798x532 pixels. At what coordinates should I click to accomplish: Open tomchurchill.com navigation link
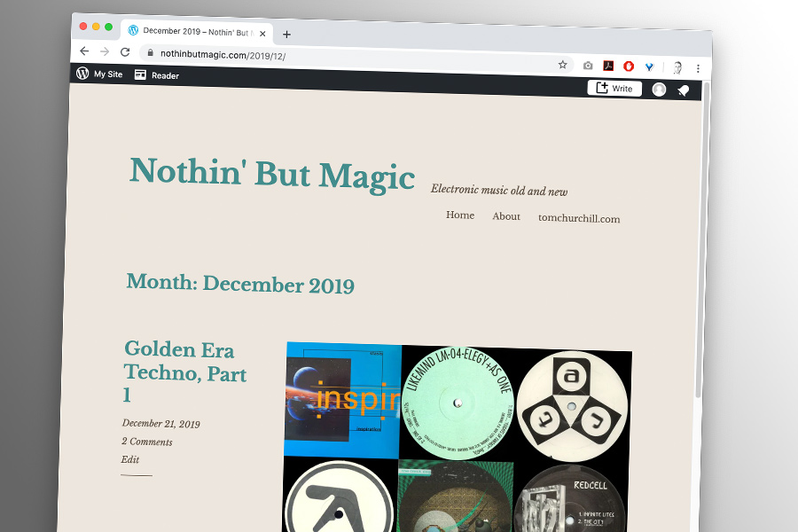579,218
